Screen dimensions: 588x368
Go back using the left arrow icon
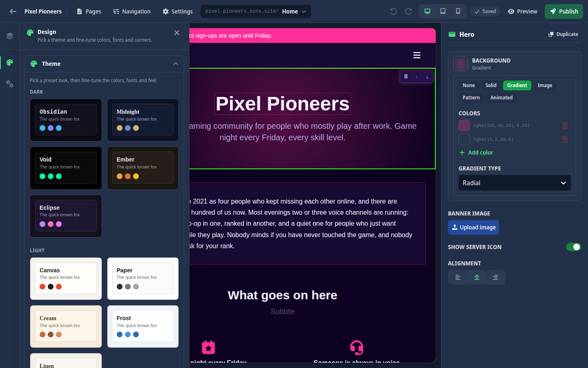point(13,11)
